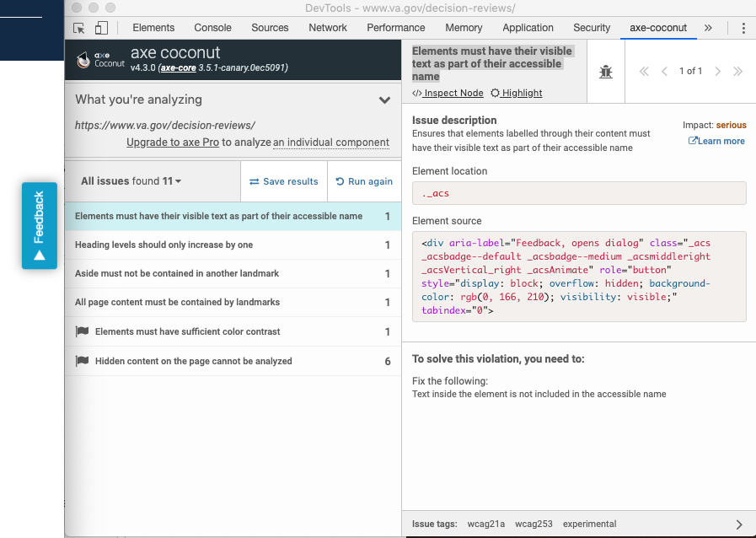Switch to the Network tab
Viewport: 756px width, 538px height.
pos(327,28)
